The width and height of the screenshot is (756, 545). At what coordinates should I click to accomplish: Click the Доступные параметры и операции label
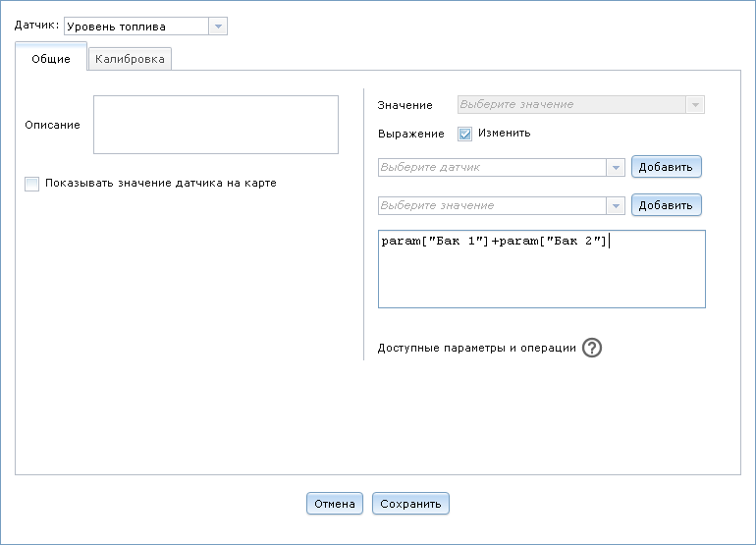[476, 349]
